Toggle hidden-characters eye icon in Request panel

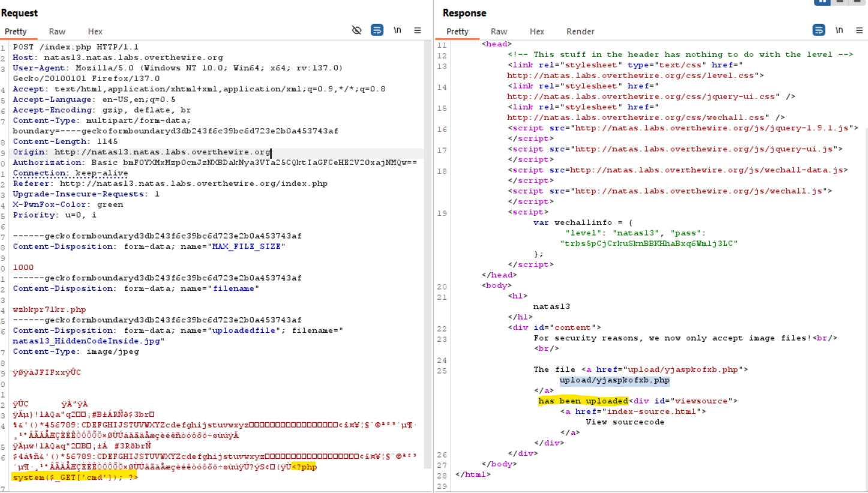(x=357, y=30)
